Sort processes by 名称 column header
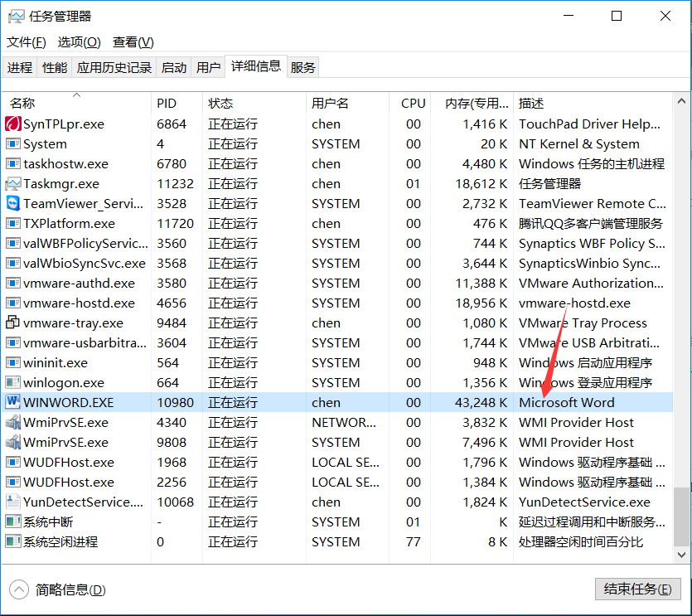Image resolution: width=692 pixels, height=616 pixels. 22,104
